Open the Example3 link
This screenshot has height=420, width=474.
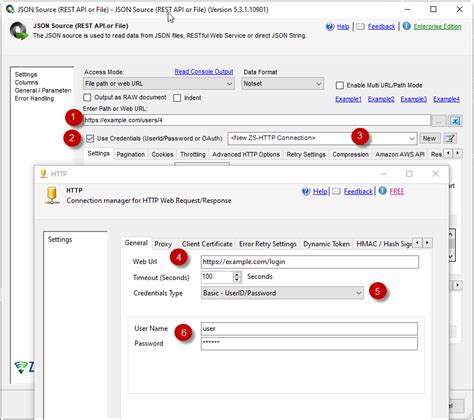414,99
